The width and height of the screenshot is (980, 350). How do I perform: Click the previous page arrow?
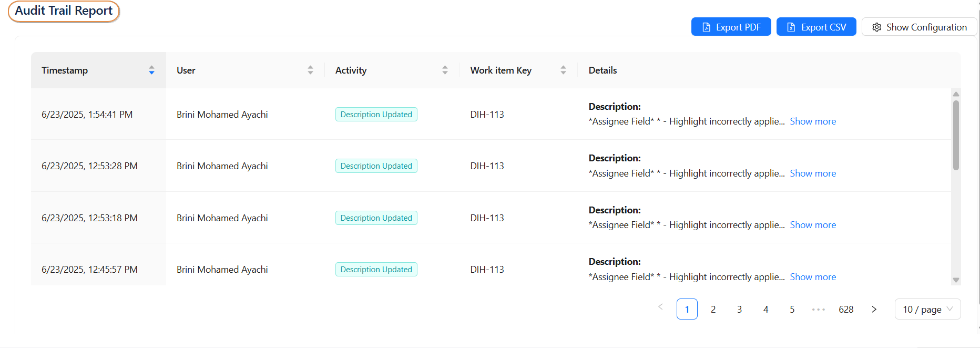(660, 307)
